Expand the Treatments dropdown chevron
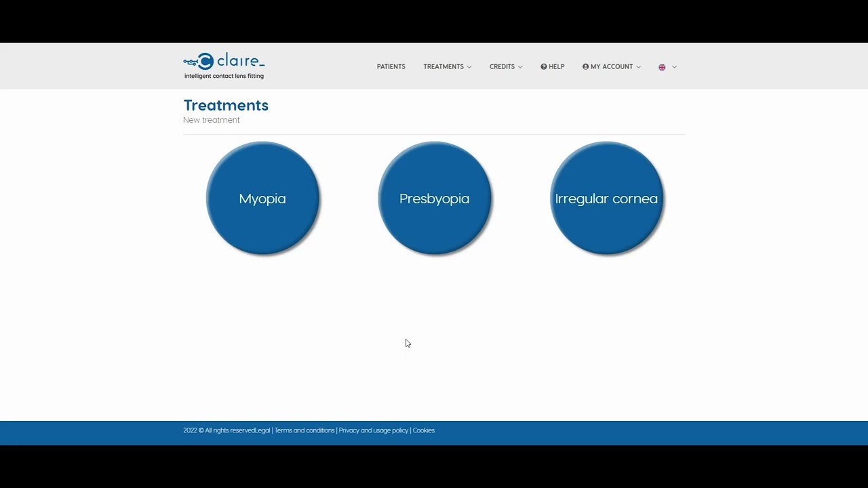Screen dimensions: 868x488 (x=469, y=67)
